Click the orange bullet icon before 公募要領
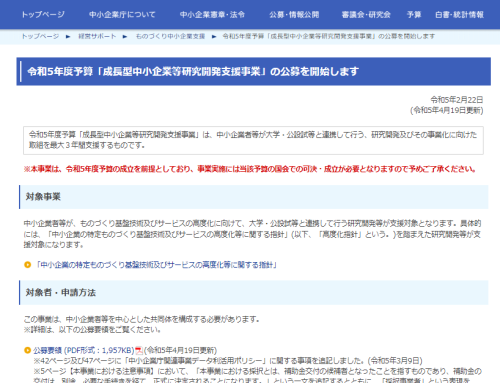This screenshot has height=383, width=500. (x=28, y=350)
